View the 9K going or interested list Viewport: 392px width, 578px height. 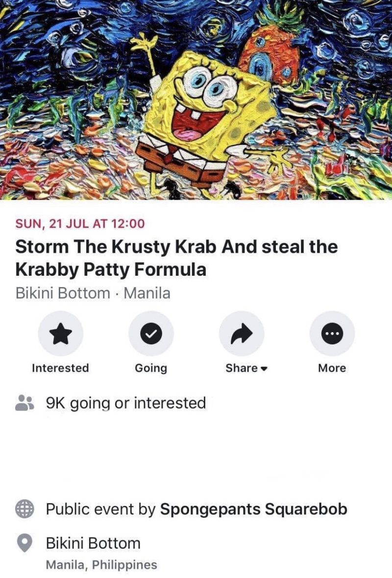point(126,403)
